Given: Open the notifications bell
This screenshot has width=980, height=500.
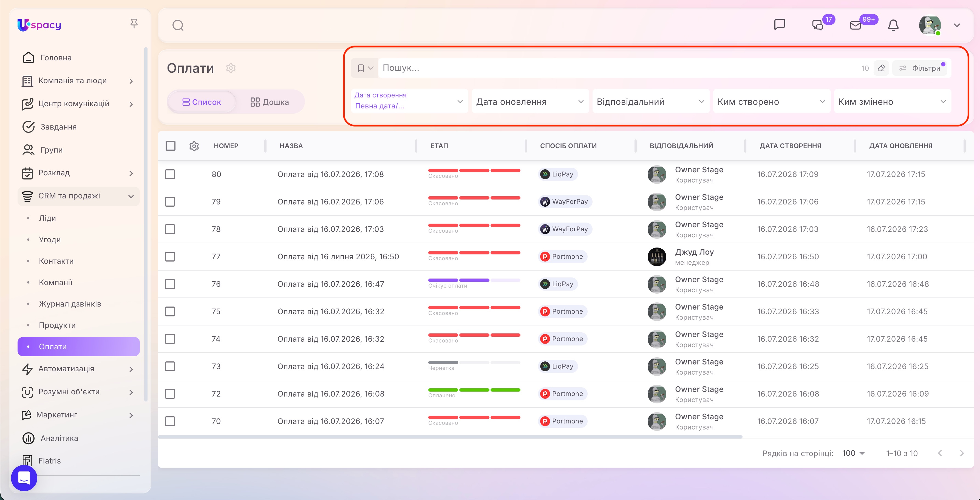Looking at the screenshot, I should [893, 26].
